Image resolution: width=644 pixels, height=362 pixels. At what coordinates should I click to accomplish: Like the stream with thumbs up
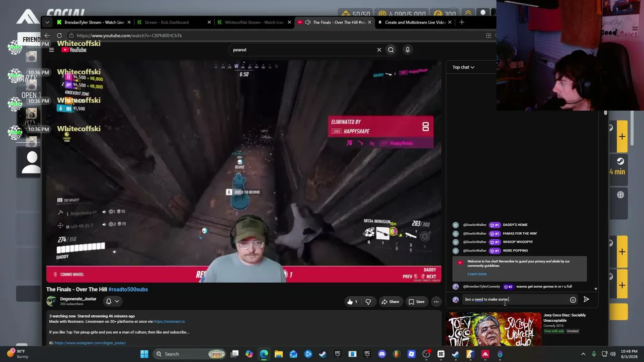352,302
